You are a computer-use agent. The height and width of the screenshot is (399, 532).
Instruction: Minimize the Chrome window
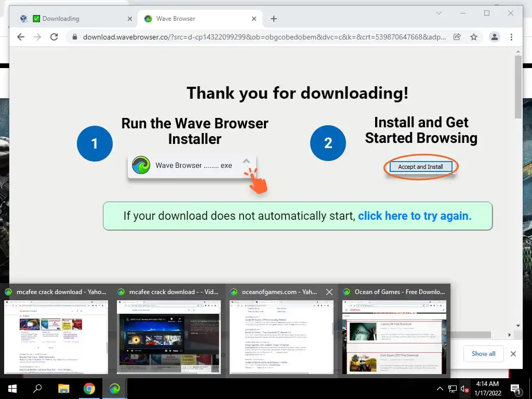[x=463, y=13]
